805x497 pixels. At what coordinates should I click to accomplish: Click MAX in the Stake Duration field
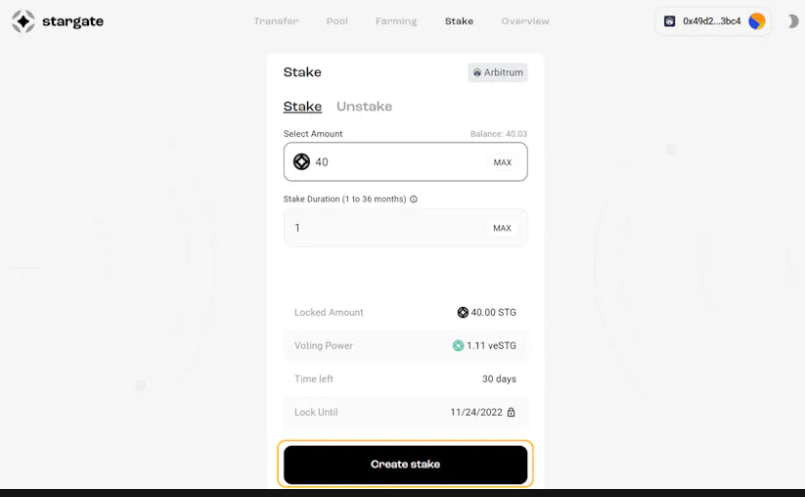(502, 228)
